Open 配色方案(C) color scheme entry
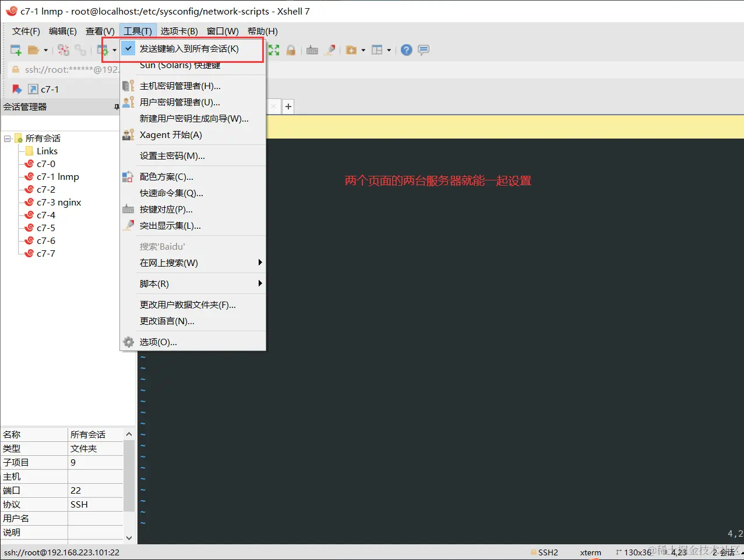 pos(193,177)
